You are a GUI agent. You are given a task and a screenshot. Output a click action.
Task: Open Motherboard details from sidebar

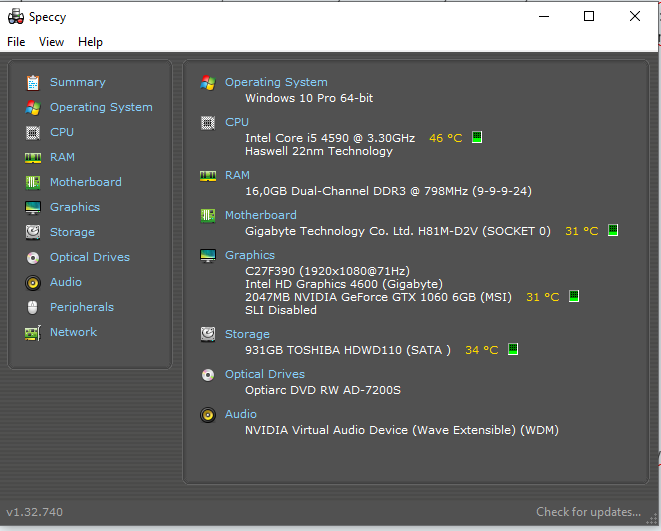pyautogui.click(x=86, y=182)
